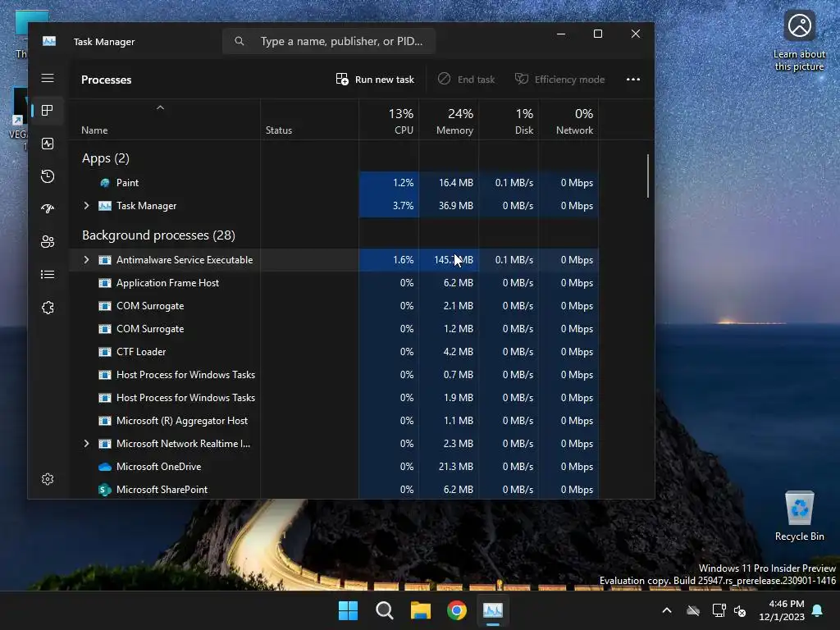This screenshot has width=840, height=630.
Task: Expand Antimalware Service Executable group
Action: click(86, 260)
